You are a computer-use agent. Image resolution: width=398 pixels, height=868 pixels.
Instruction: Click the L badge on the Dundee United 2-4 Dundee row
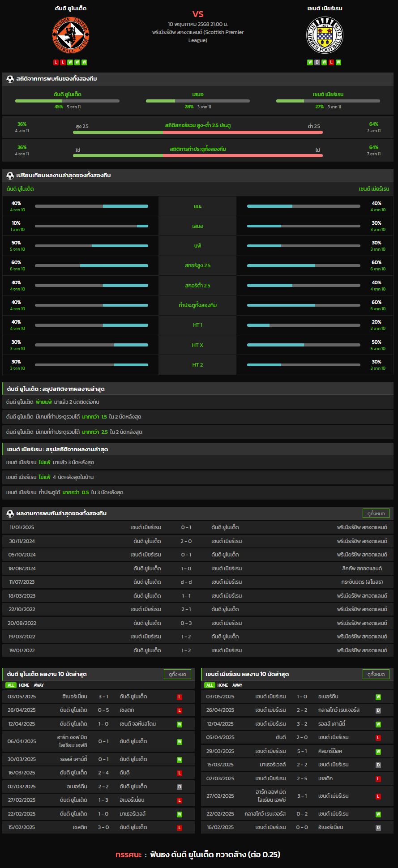coord(180,773)
